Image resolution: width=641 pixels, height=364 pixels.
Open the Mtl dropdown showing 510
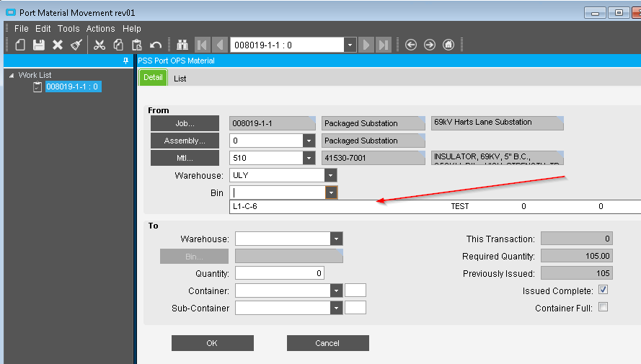pyautogui.click(x=309, y=158)
